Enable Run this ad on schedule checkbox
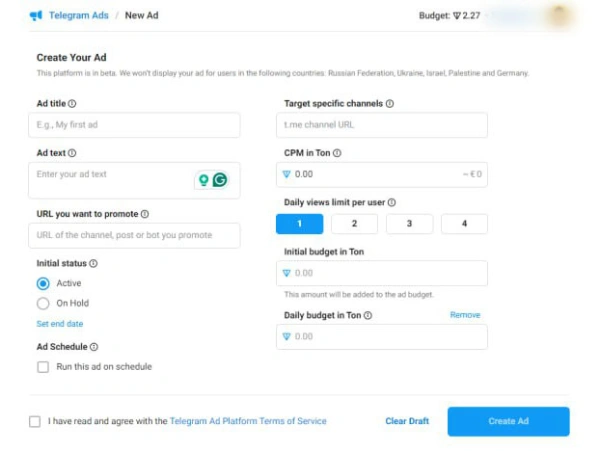Screen dimensions: 600x451 43,367
